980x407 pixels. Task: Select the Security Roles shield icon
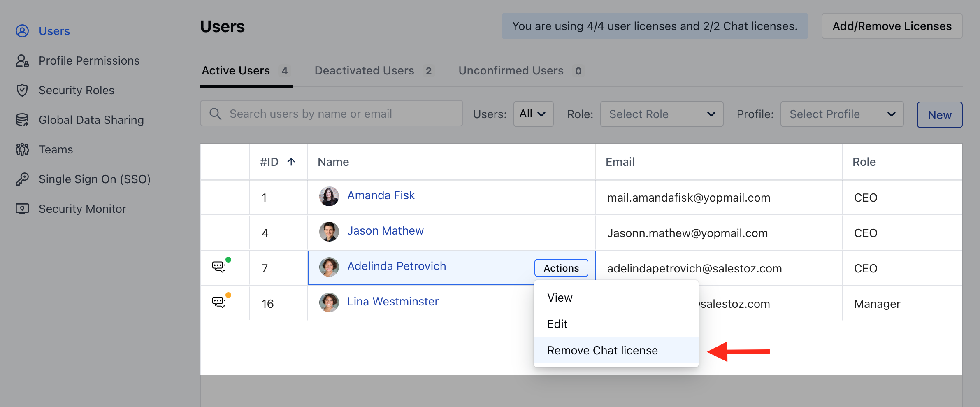22,90
